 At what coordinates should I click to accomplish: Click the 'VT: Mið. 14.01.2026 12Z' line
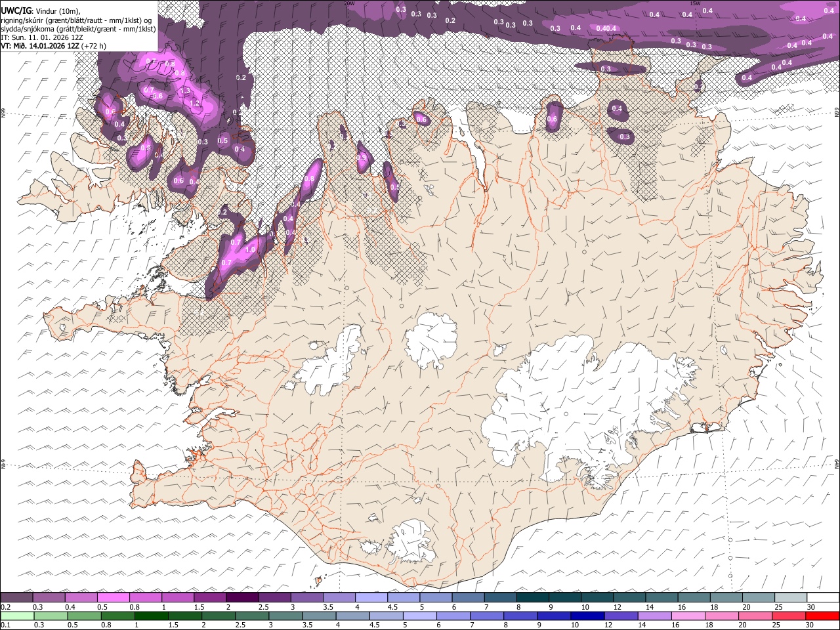point(39,46)
